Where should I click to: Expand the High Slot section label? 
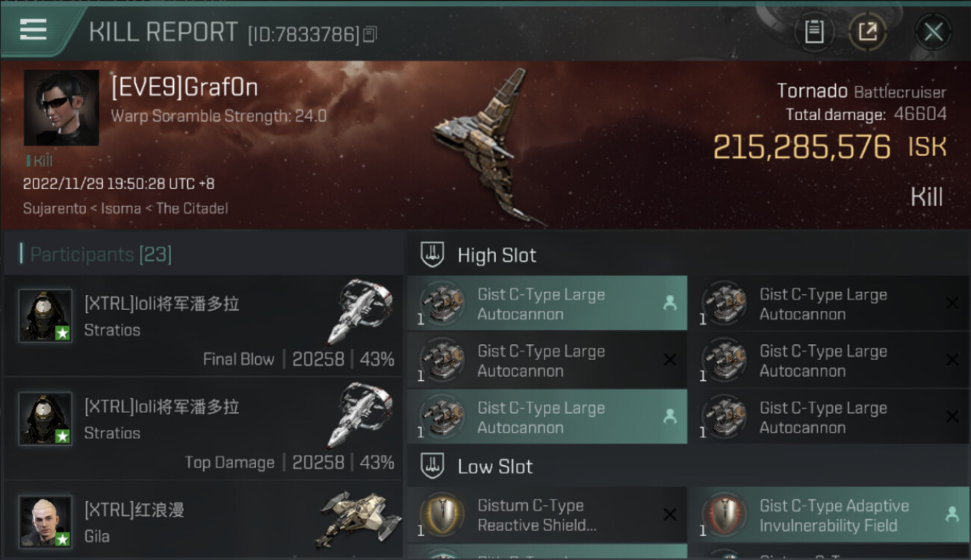click(497, 255)
